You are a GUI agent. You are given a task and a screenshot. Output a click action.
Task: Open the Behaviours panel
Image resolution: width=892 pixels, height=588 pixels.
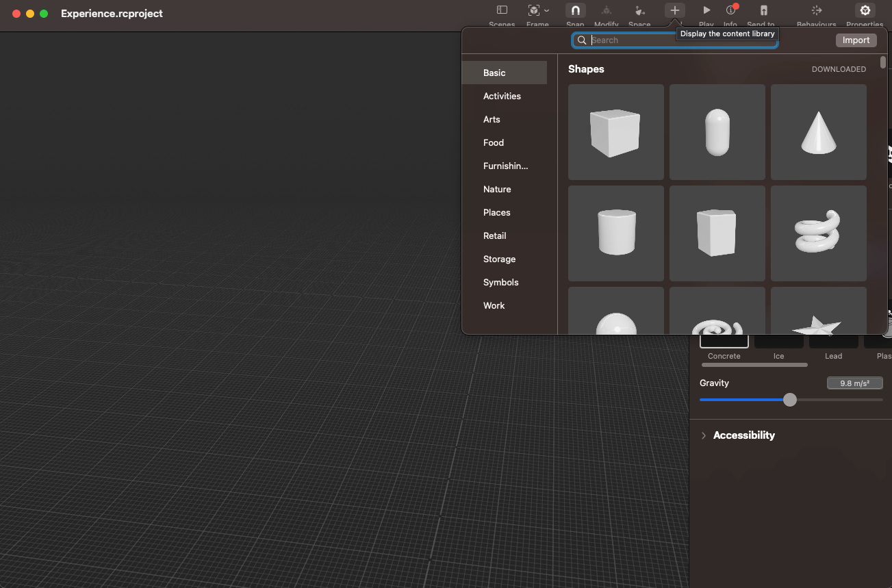coord(816,11)
